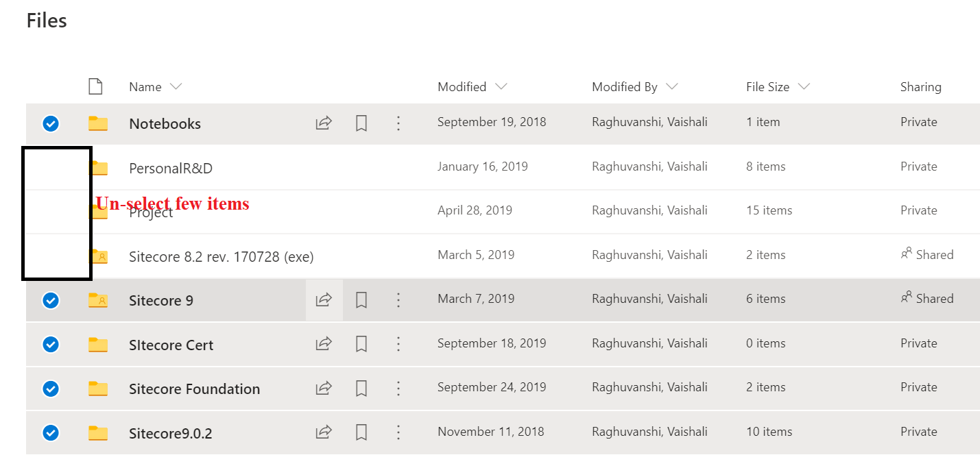Image resolution: width=980 pixels, height=455 pixels.
Task: Open more actions for SItecore Cert
Action: coord(398,344)
